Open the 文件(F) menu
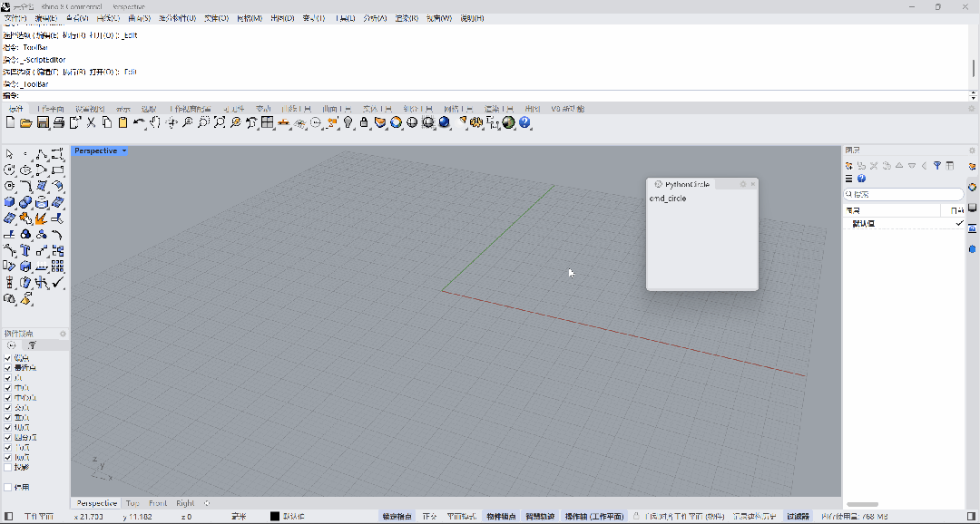 coord(17,18)
